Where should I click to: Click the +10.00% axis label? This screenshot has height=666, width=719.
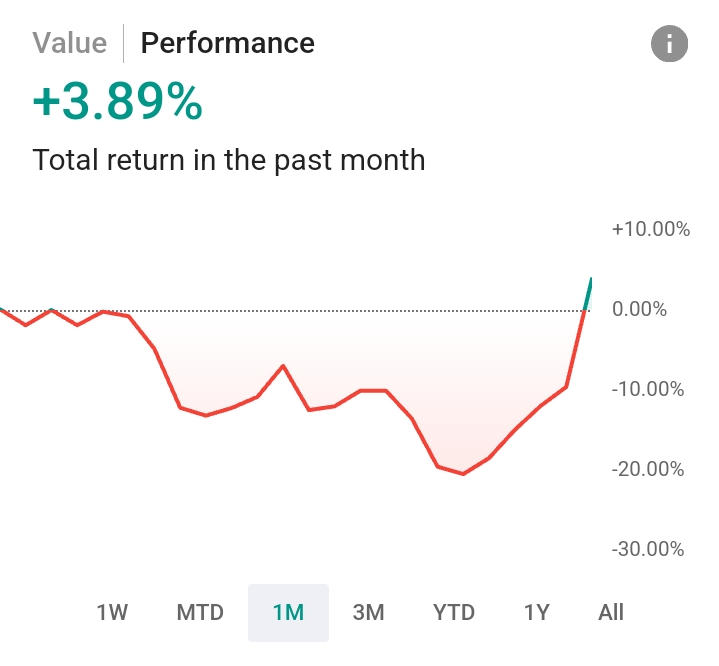tap(650, 229)
